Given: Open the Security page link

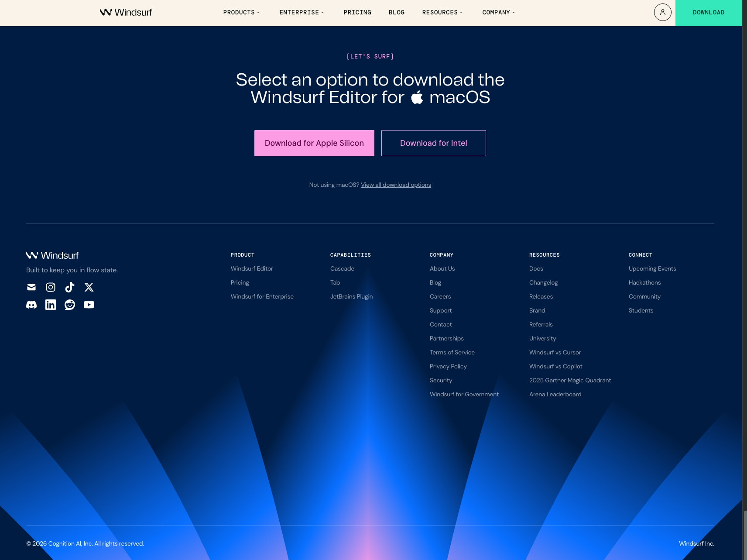Looking at the screenshot, I should [441, 380].
